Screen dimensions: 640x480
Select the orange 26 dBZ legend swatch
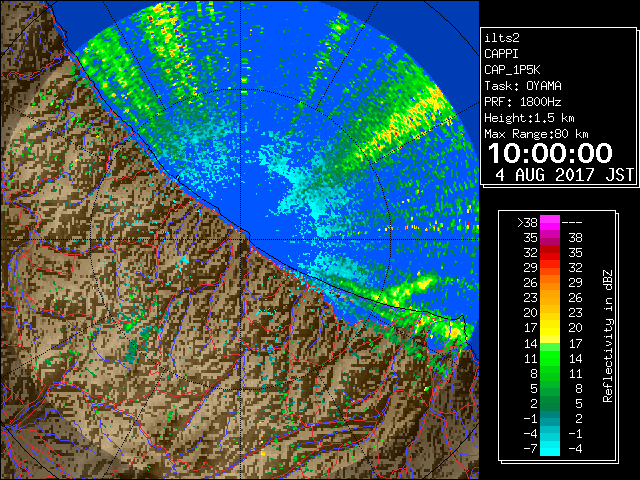tap(550, 282)
